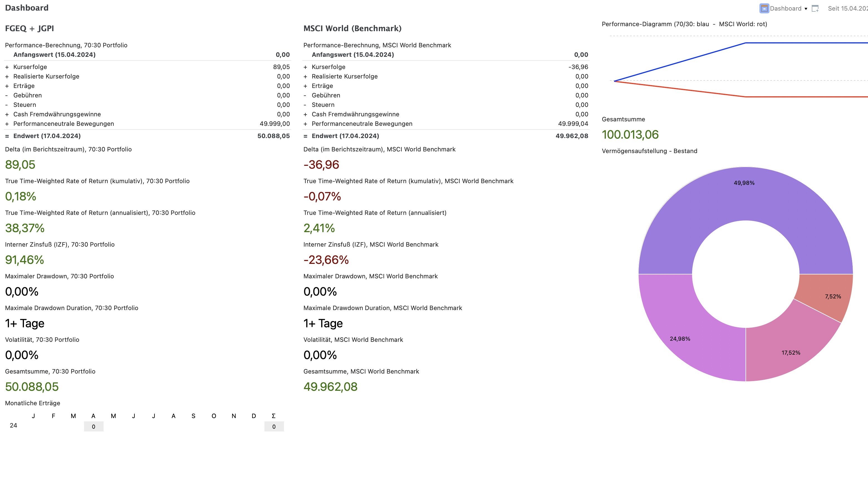Click the highlighted Dashboard icon in the toolbar

764,9
